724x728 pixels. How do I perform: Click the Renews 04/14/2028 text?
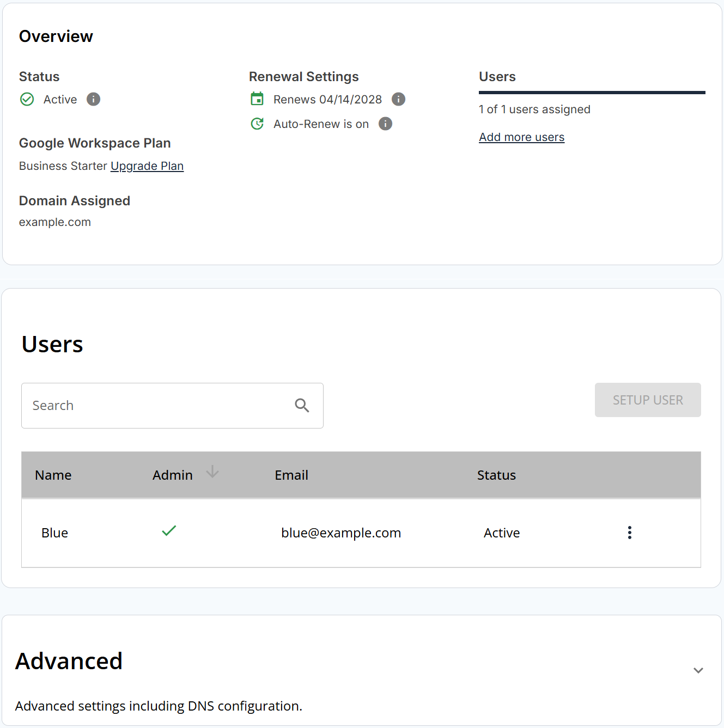coord(328,100)
